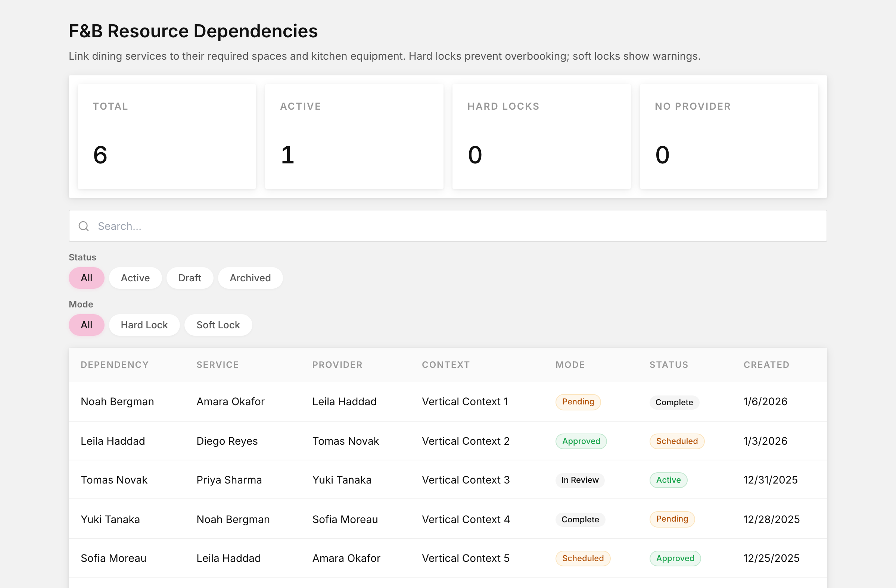This screenshot has height=588, width=896.
Task: Click Noah Bergman in Dependency column
Action: coord(118,402)
